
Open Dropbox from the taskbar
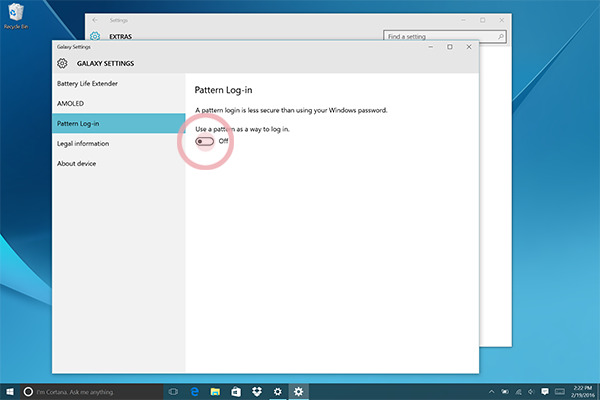[257, 392]
